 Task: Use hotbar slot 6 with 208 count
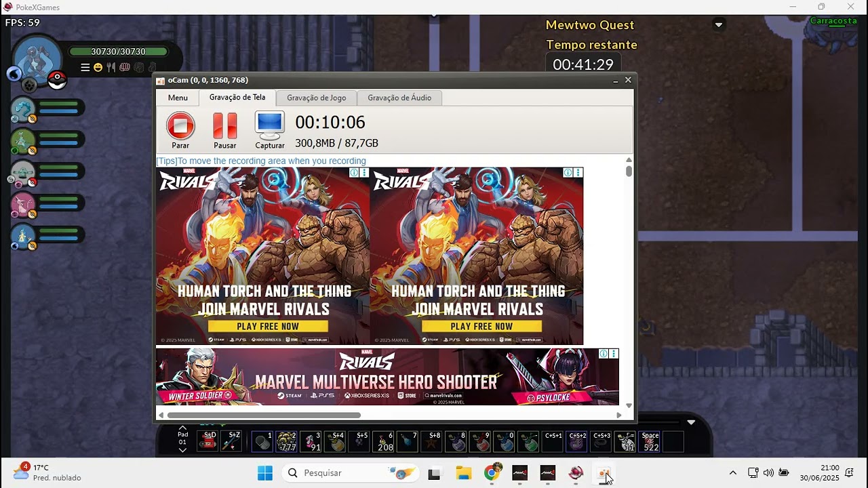pos(384,441)
